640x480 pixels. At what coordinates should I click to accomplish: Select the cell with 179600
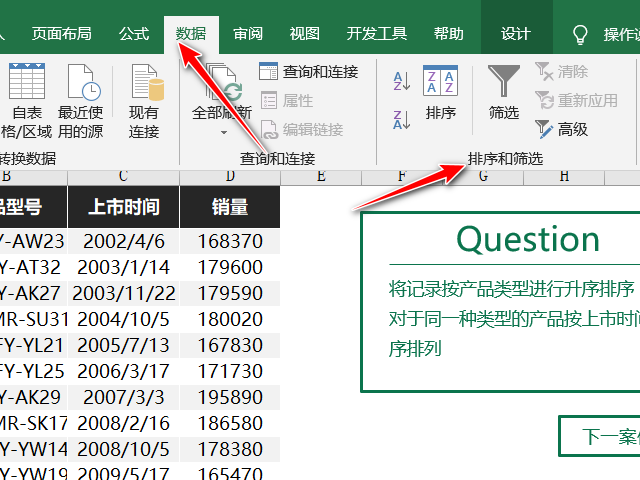[x=230, y=267]
